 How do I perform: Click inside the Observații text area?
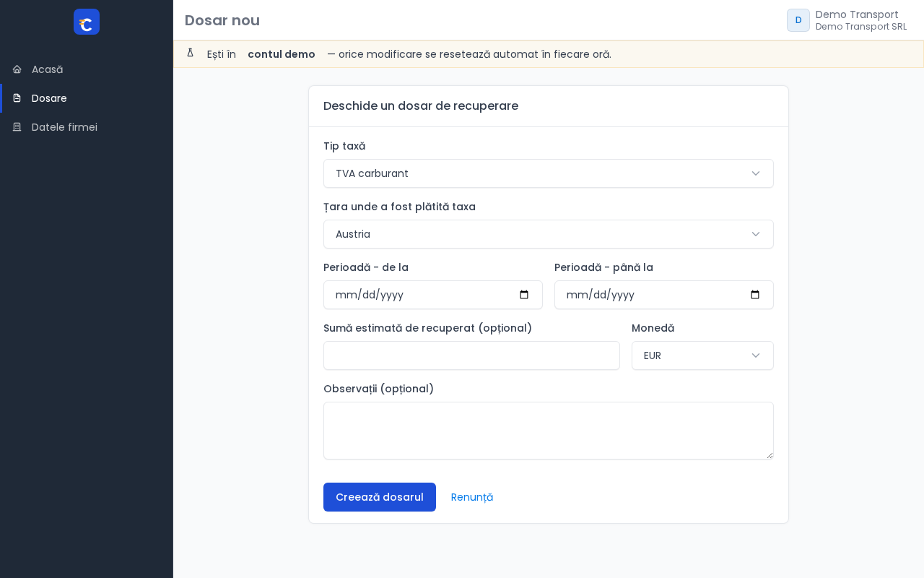[x=549, y=431]
